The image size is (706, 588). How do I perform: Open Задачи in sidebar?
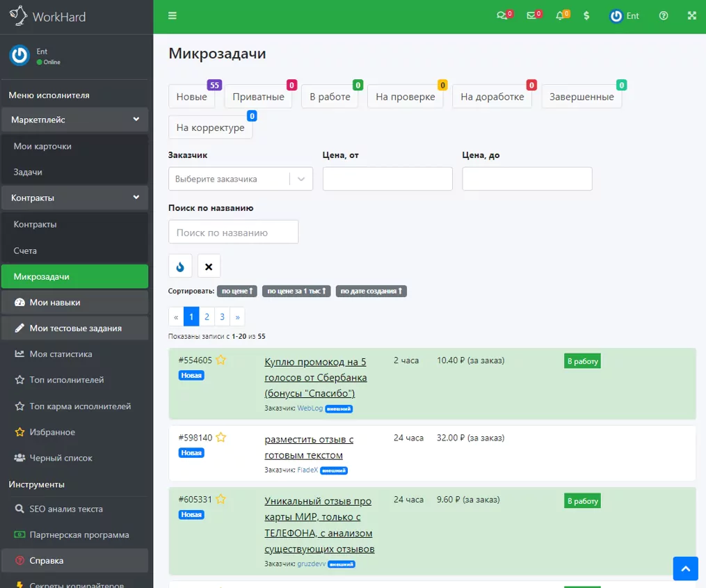click(x=74, y=172)
